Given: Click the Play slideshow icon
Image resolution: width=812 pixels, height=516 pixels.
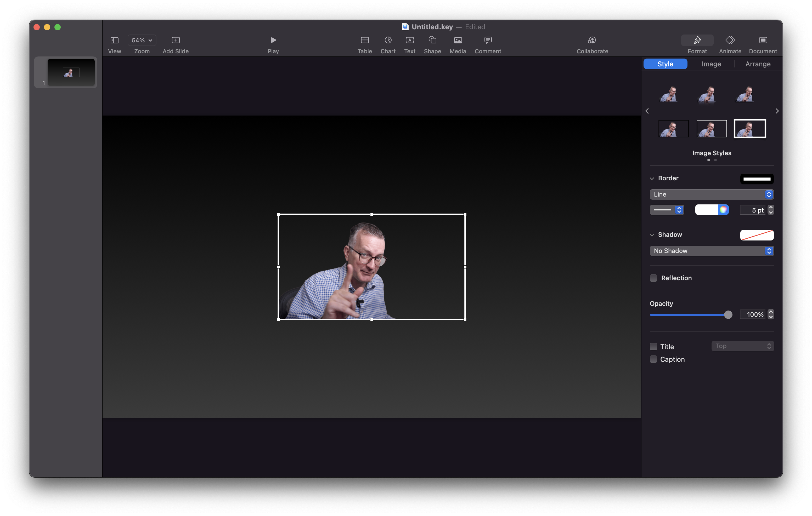Looking at the screenshot, I should pyautogui.click(x=273, y=40).
